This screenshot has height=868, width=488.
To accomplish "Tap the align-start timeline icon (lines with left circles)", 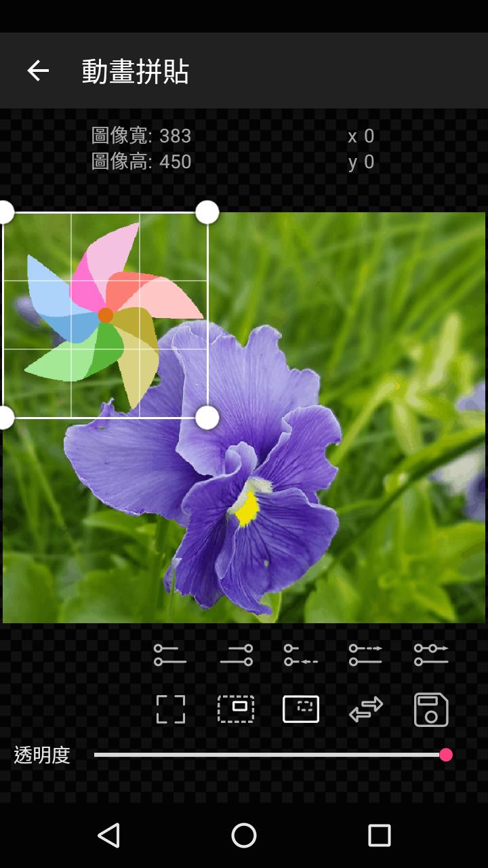I will pyautogui.click(x=170, y=654).
